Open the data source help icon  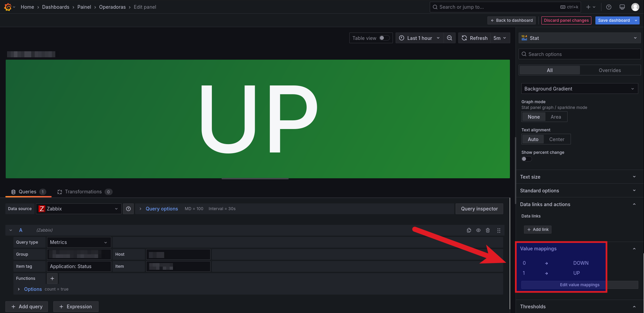[x=128, y=209]
